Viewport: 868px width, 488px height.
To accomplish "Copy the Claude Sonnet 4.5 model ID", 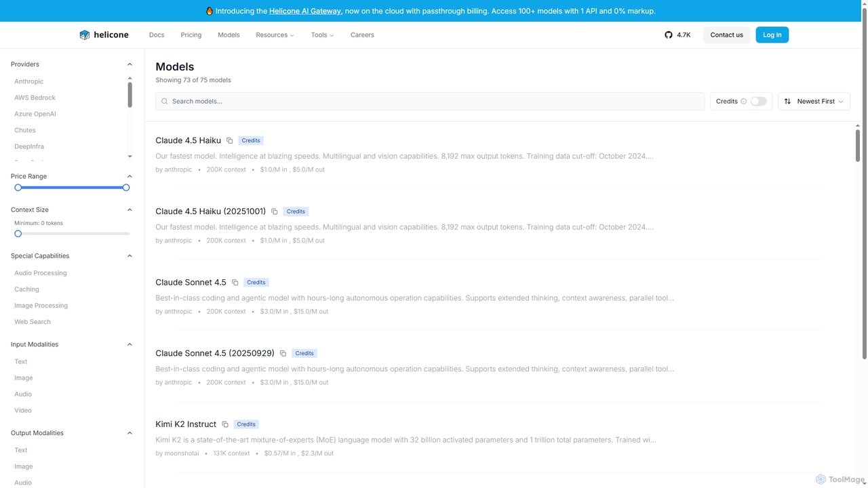I will point(235,282).
